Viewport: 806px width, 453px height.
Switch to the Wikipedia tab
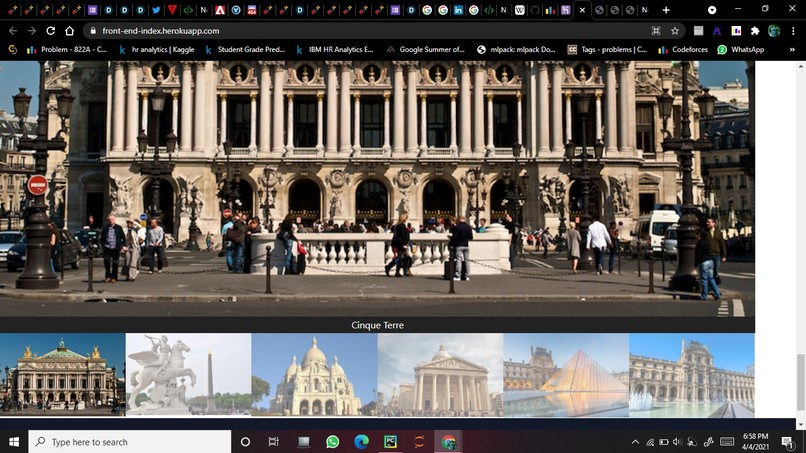coord(520,10)
